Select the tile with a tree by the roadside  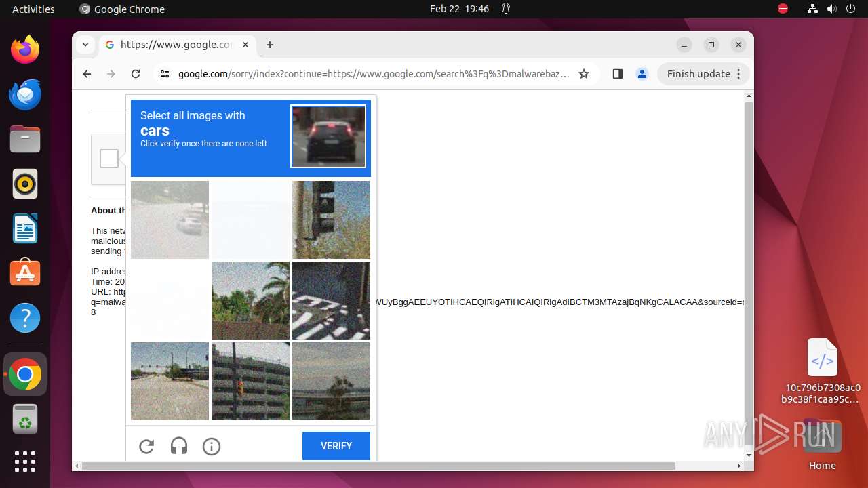point(331,381)
